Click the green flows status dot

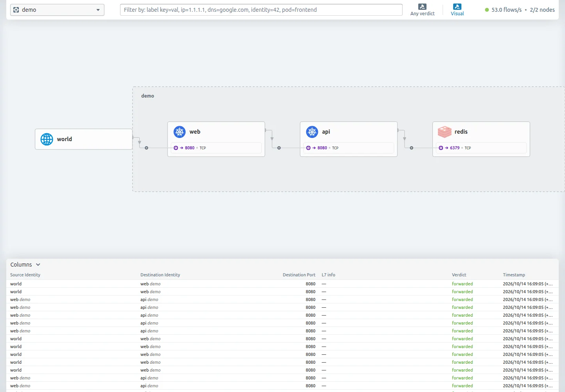pyautogui.click(x=487, y=10)
